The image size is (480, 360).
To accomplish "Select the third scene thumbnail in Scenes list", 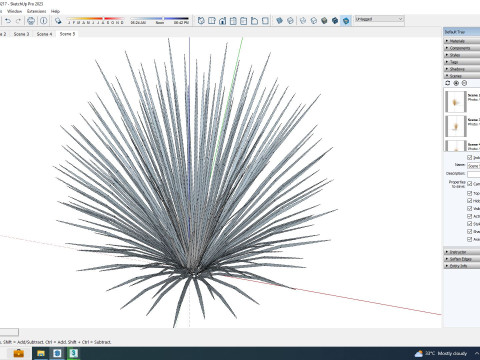I will 456,146.
